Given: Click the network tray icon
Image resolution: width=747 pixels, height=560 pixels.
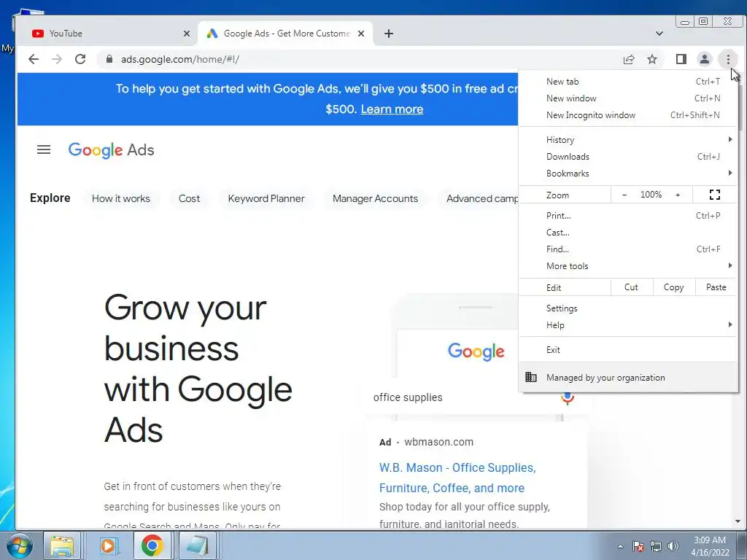Looking at the screenshot, I should pyautogui.click(x=656, y=546).
